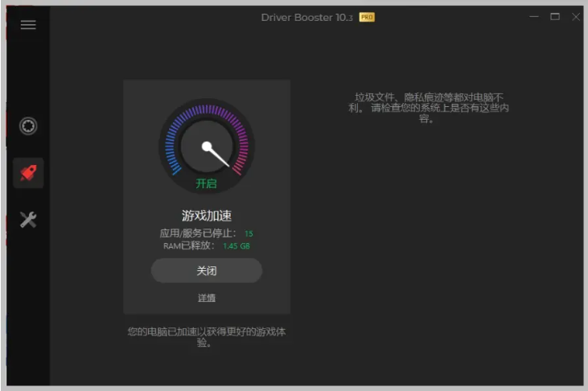
Task: Click the 开启 status label in gauge
Action: (206, 183)
